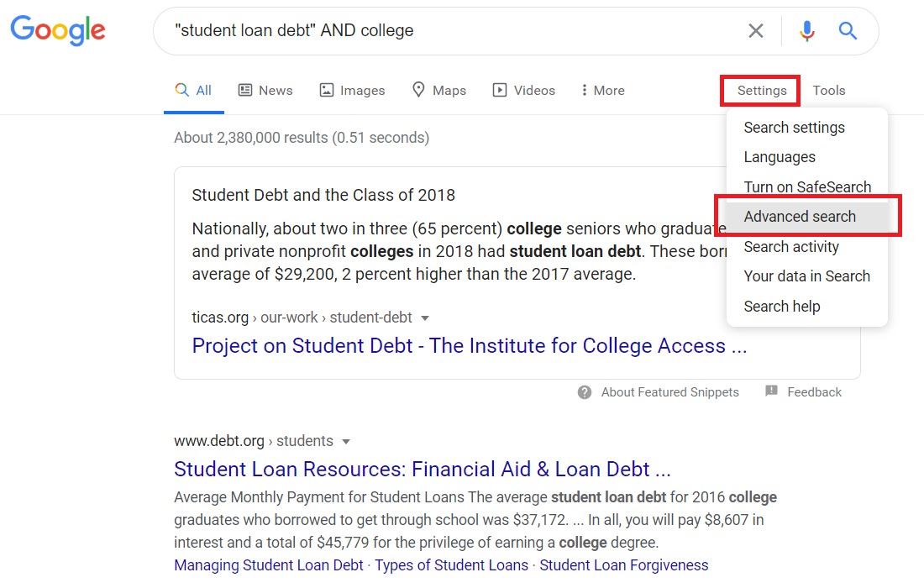This screenshot has height=588, width=924.
Task: Open the Maps results tab
Action: pos(439,90)
